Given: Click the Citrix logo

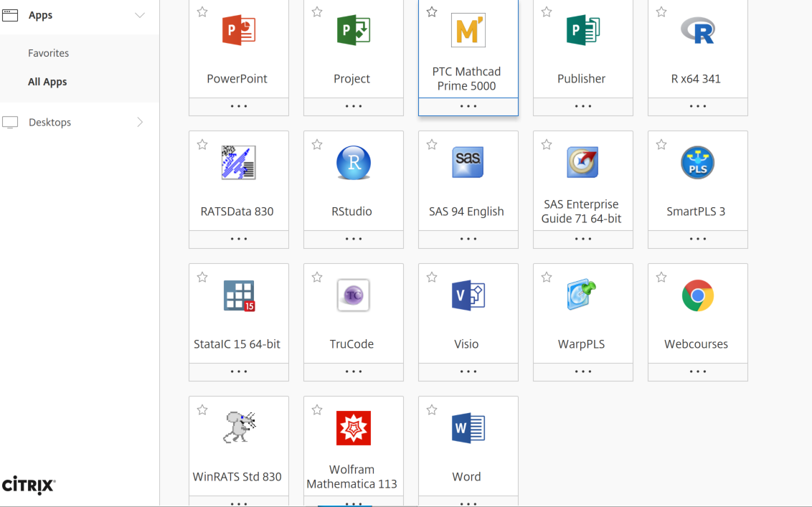Looking at the screenshot, I should [x=29, y=485].
